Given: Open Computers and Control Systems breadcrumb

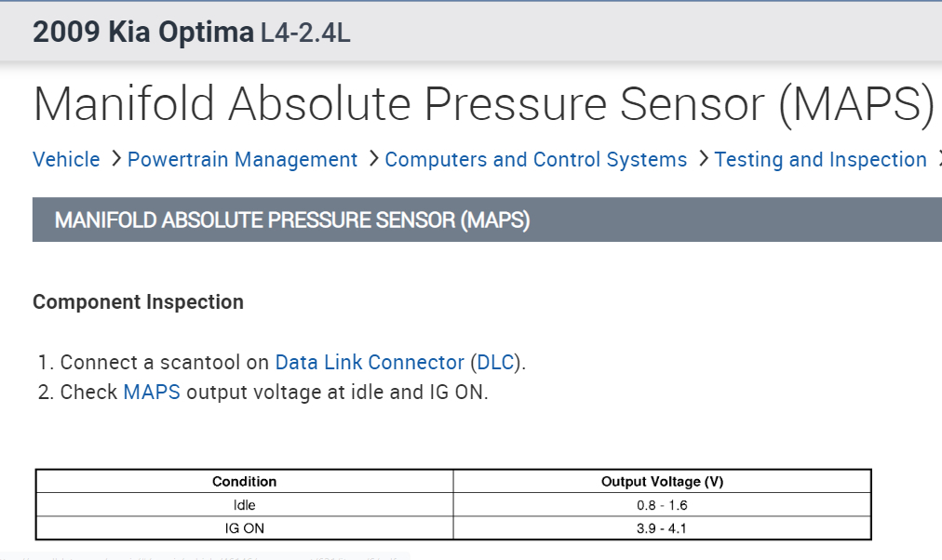Looking at the screenshot, I should pos(535,160).
